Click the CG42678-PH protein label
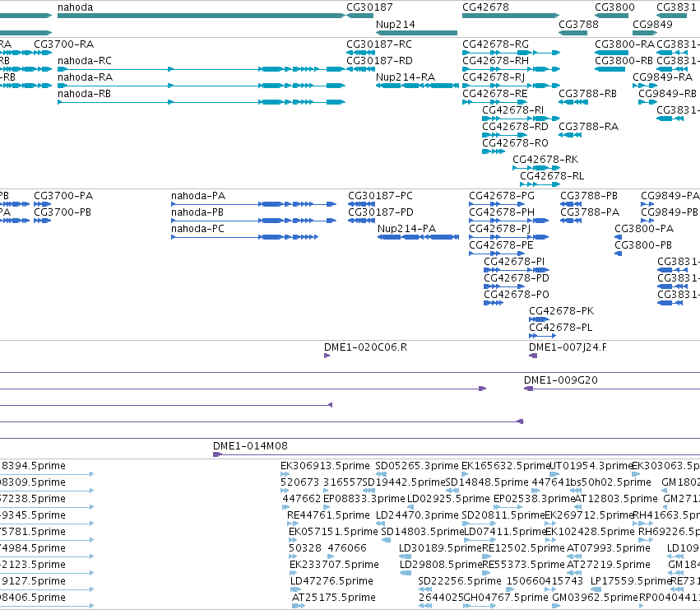 tap(501, 212)
